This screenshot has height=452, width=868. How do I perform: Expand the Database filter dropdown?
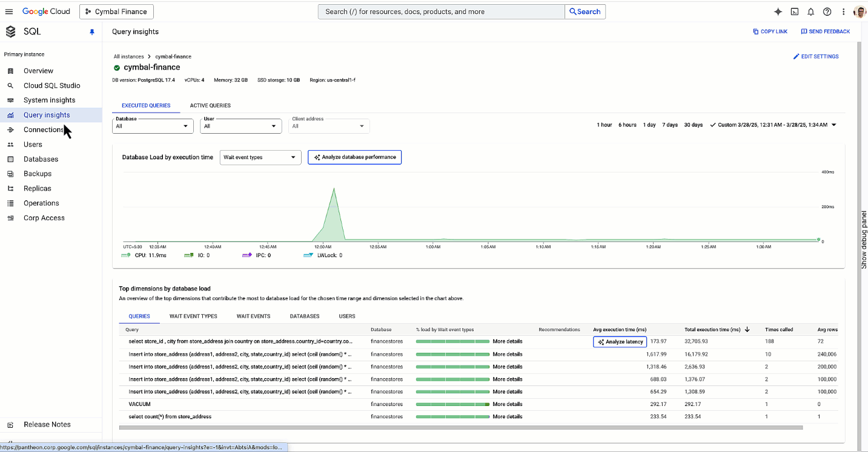point(153,126)
